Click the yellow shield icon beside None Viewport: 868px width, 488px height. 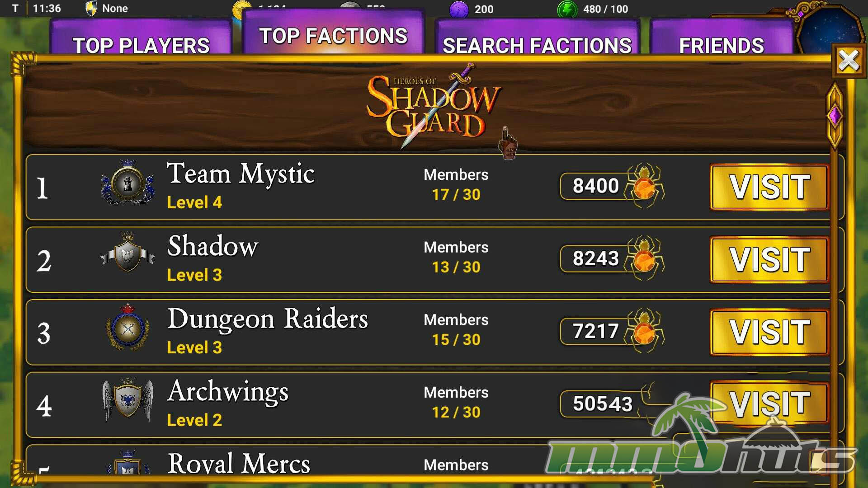pyautogui.click(x=91, y=8)
